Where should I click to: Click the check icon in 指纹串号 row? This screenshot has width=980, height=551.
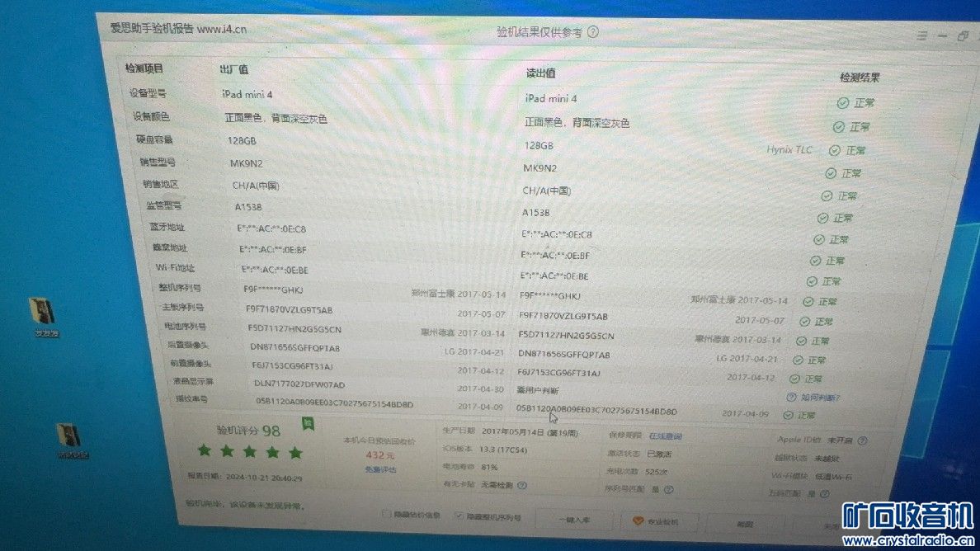[788, 416]
